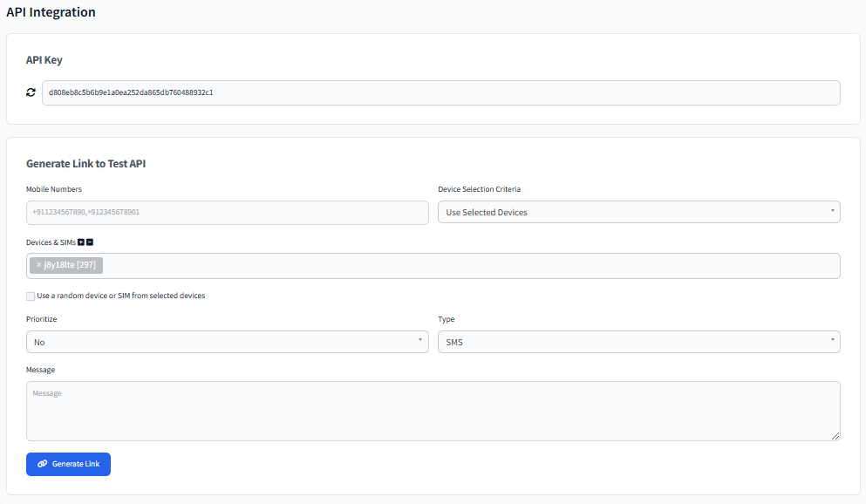The image size is (866, 504).
Task: Open the Type dropdown showing SMS
Action: coord(638,342)
